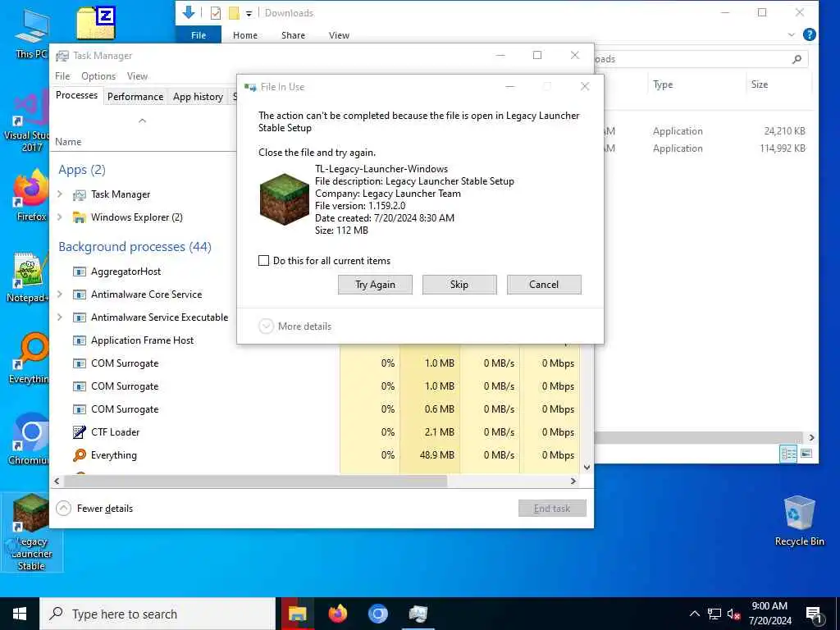Open Notepad++ desktop shortcut
Image resolution: width=840 pixels, height=630 pixels.
[28, 277]
